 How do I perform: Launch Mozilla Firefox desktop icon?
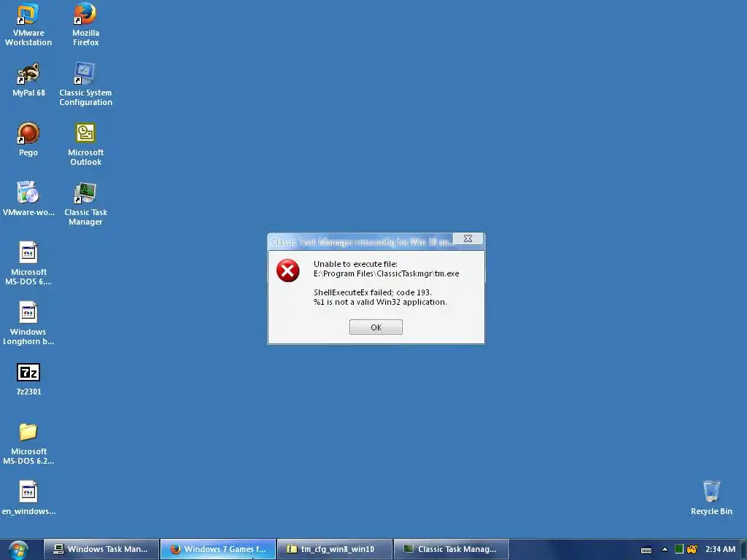pos(85,25)
